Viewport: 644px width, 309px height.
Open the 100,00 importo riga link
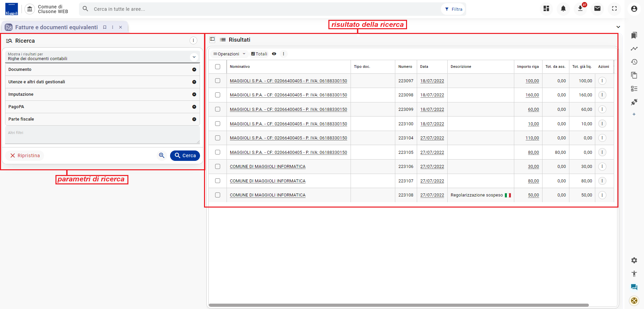pyautogui.click(x=532, y=81)
